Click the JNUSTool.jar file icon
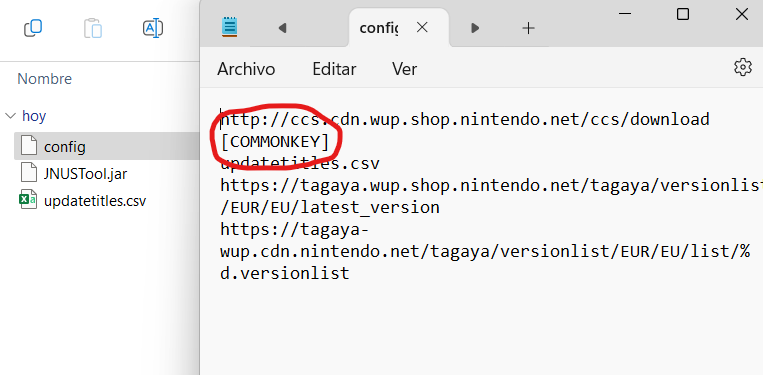 [x=29, y=173]
